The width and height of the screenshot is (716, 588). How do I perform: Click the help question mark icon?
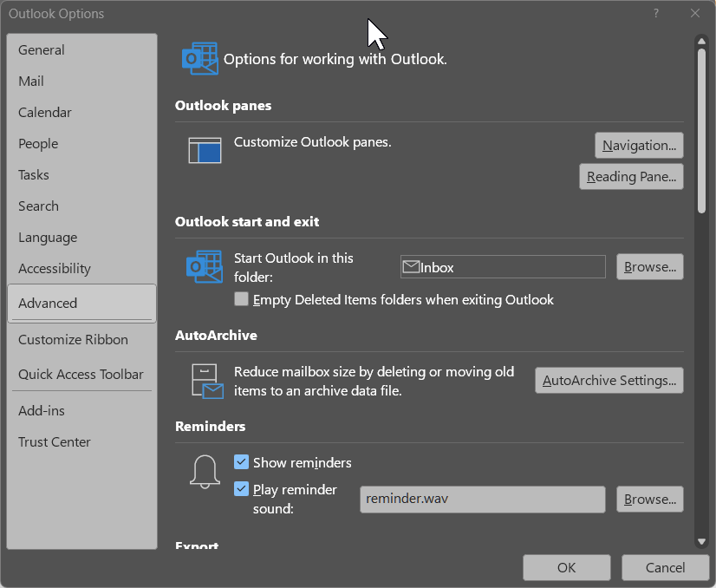[656, 13]
